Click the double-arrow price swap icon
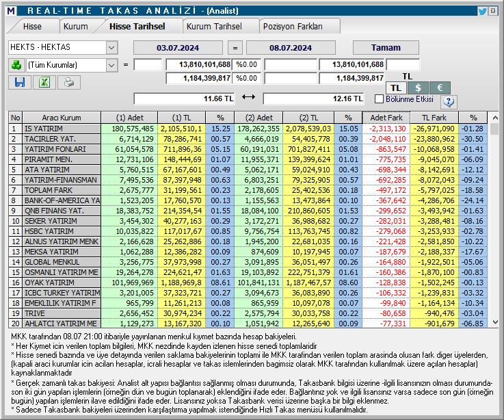The width and height of the screenshot is (504, 420). (x=248, y=97)
